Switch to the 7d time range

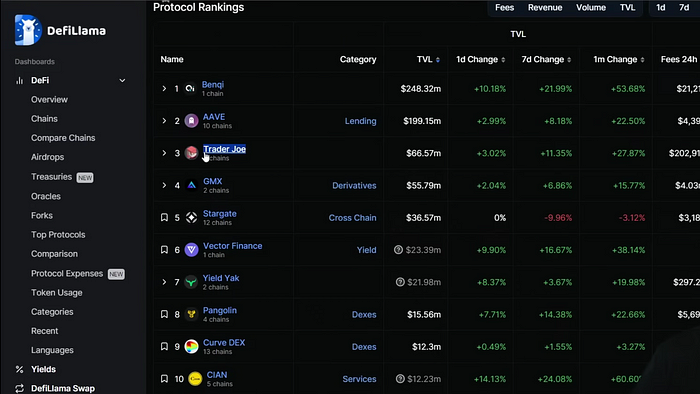coord(684,8)
